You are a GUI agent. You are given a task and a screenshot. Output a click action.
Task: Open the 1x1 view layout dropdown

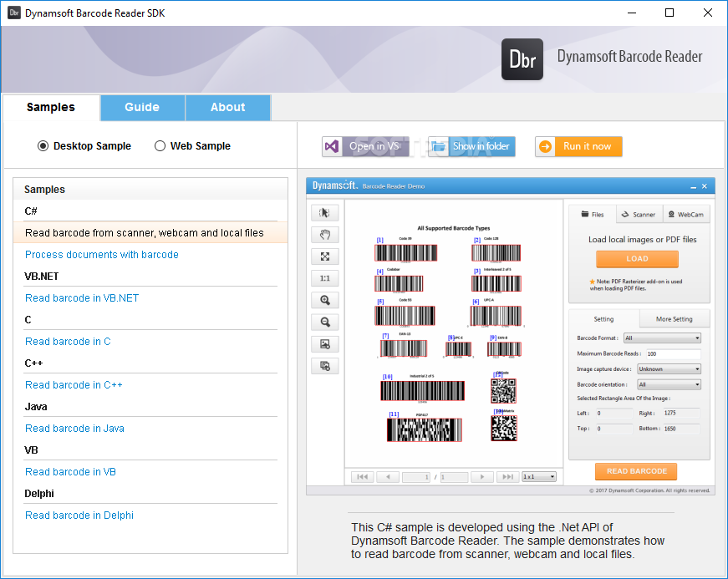tap(539, 476)
